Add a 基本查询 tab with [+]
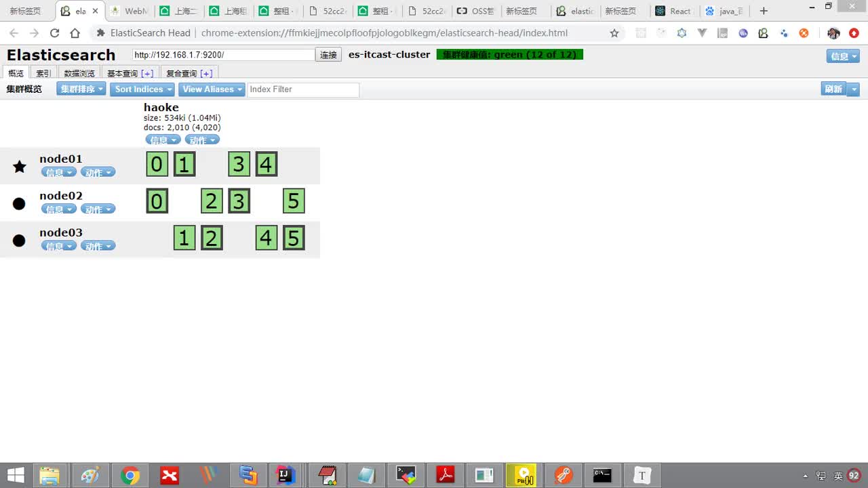868x488 pixels. (147, 73)
